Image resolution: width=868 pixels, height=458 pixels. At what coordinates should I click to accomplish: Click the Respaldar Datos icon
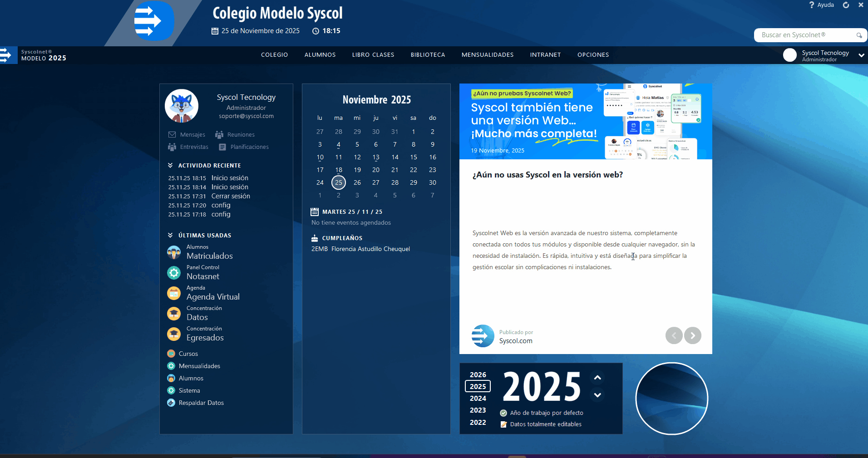point(171,403)
